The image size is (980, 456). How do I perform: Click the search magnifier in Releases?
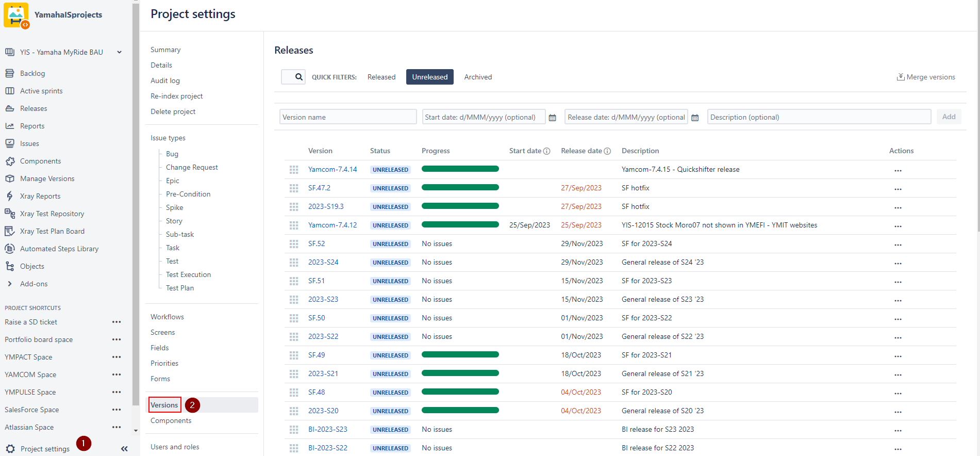coord(298,77)
